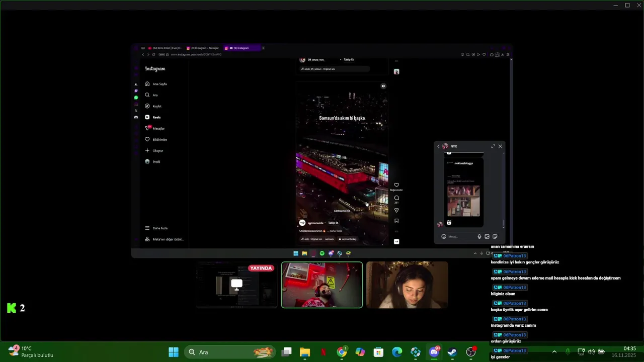Open the volume control in system tray
The width and height of the screenshot is (644, 362).
pyautogui.click(x=591, y=352)
